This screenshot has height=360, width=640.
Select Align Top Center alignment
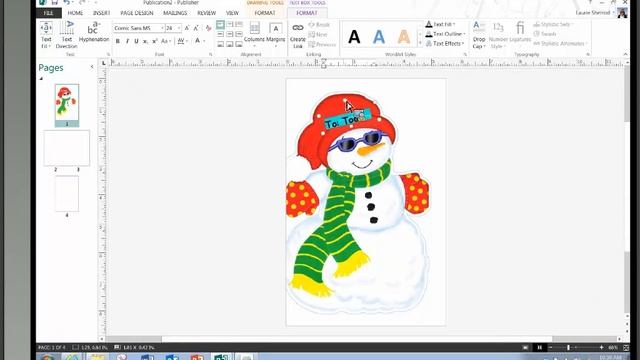[230, 25]
